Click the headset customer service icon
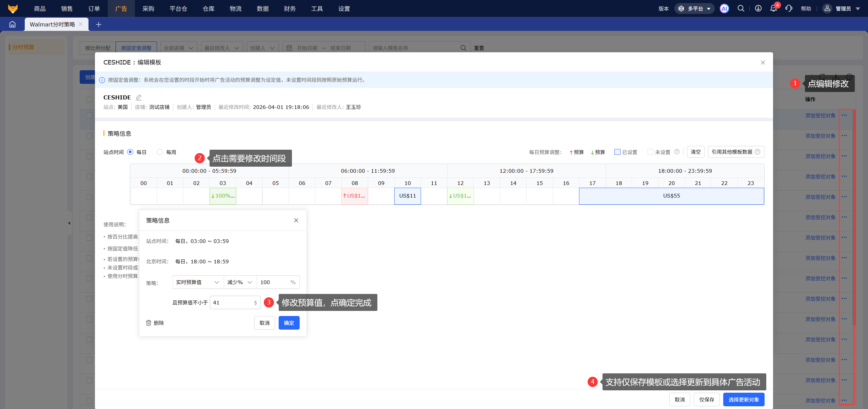 [789, 8]
